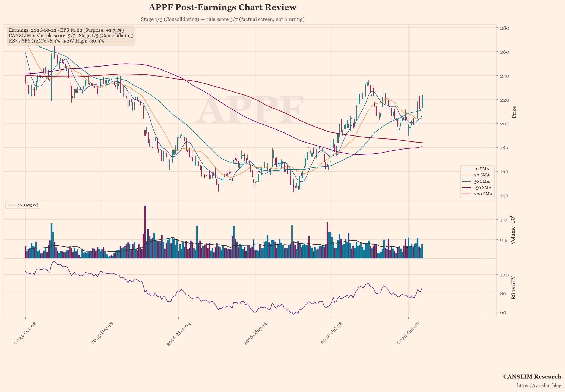
Task: Click the '2026-Mar-04' date axis label
Action: coord(179,334)
